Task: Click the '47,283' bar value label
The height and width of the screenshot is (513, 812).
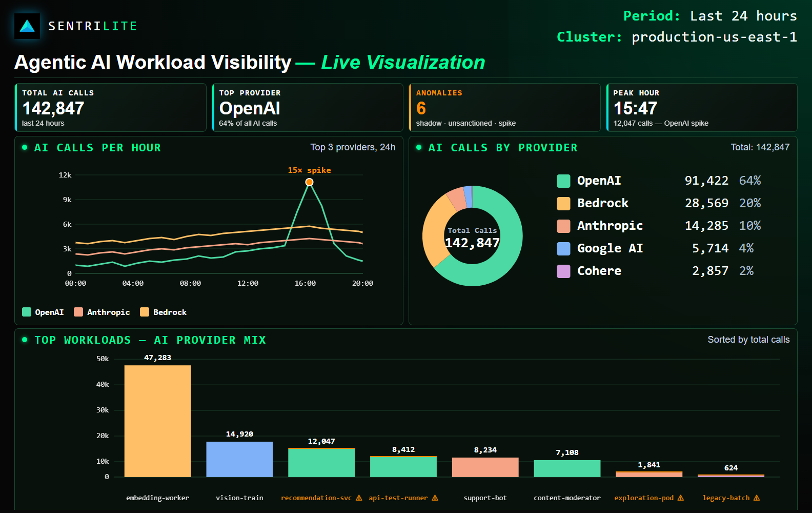Action: click(158, 358)
